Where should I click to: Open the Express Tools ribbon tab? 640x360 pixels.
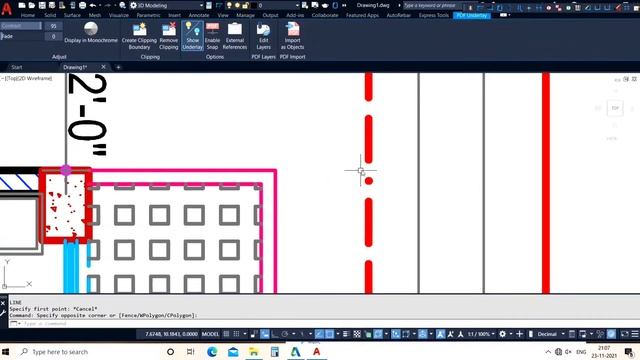click(433, 15)
